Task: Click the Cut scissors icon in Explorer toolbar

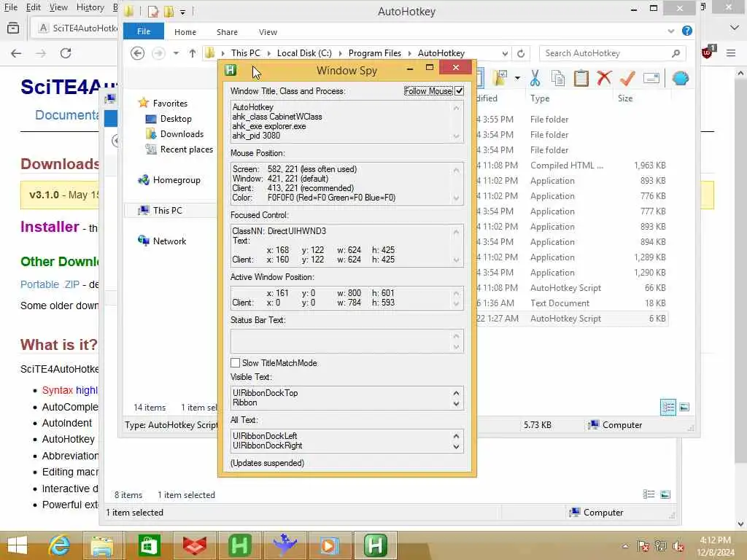Action: (x=535, y=78)
